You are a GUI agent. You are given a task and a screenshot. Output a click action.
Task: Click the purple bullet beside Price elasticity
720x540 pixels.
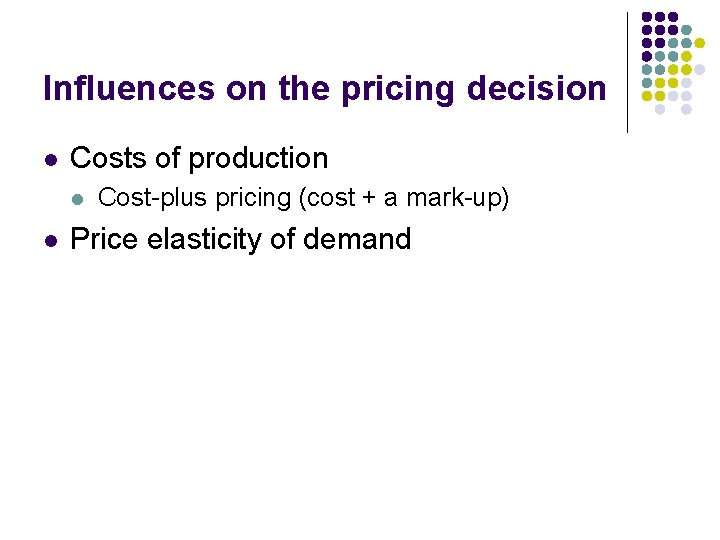(x=51, y=241)
